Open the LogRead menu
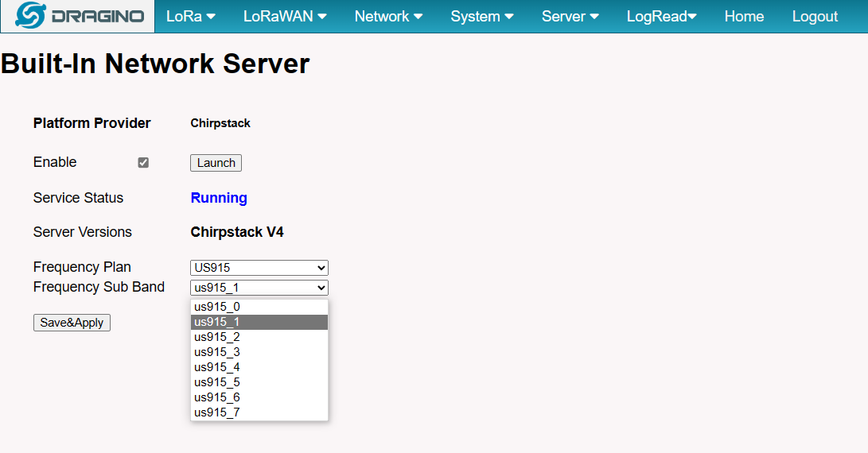Screen dimensions: 868x453 661,17
